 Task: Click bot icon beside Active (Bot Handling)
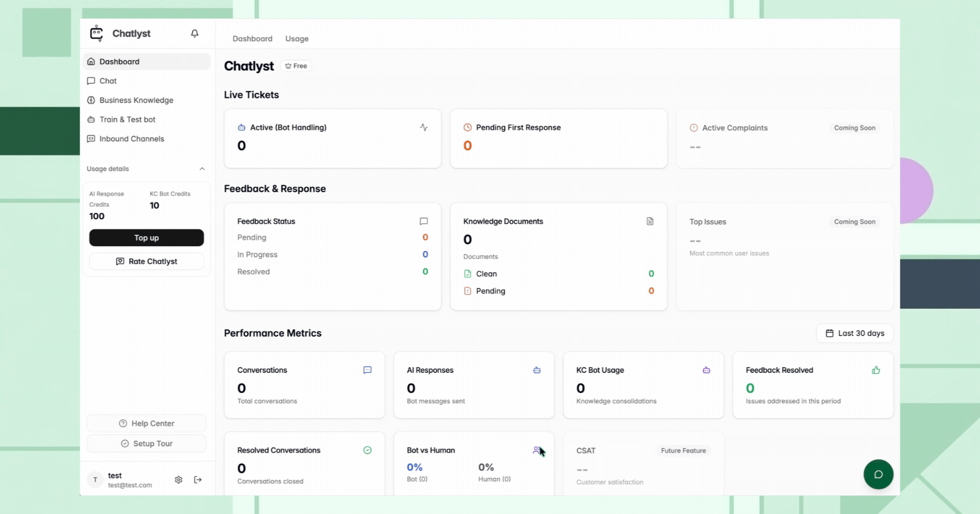pos(241,127)
